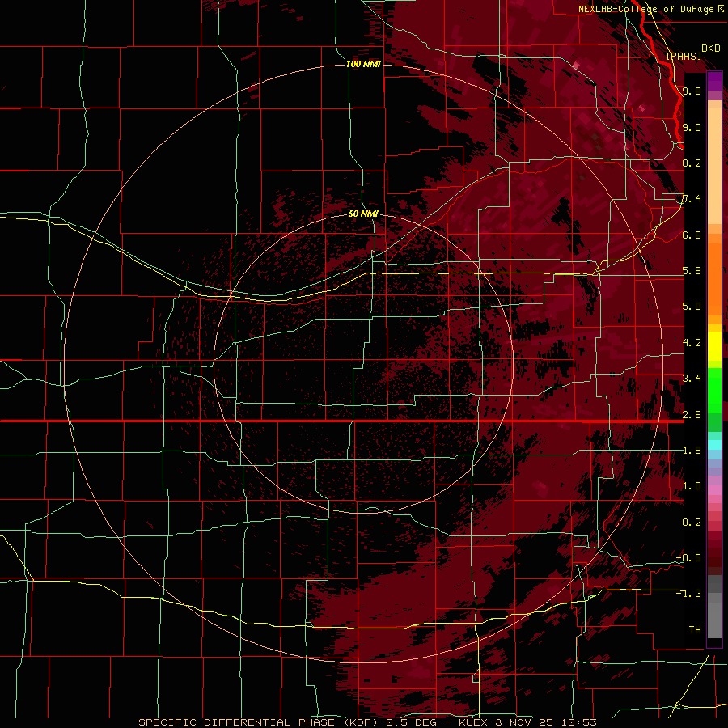Viewport: 728px width, 728px height.
Task: Click the "[PHAS]" units label
Action: (x=684, y=56)
